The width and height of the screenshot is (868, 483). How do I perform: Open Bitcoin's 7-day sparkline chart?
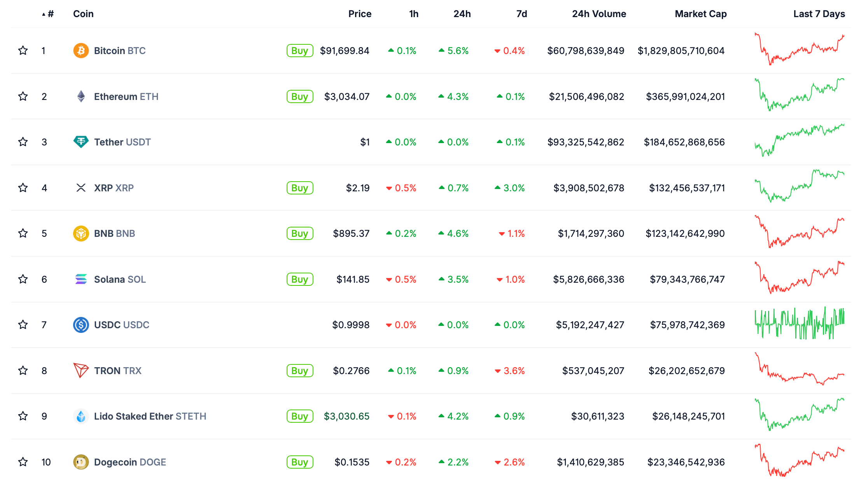coord(799,49)
